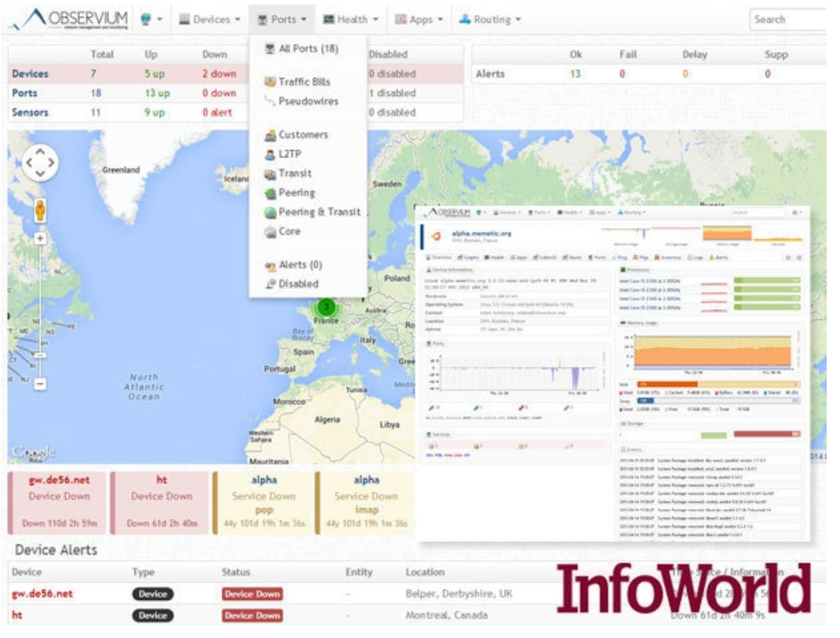
Task: Focus the Search field
Action: pos(788,20)
